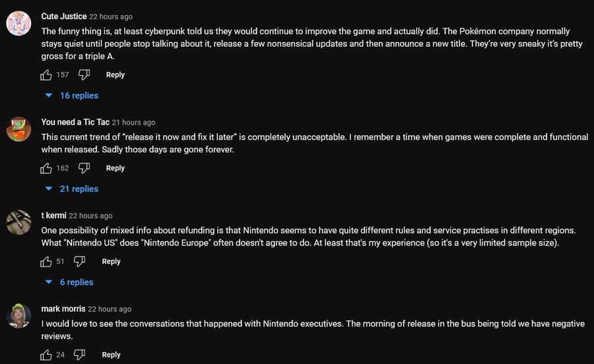
Task: Open Cute Justice's profile avatar
Action: pyautogui.click(x=18, y=24)
